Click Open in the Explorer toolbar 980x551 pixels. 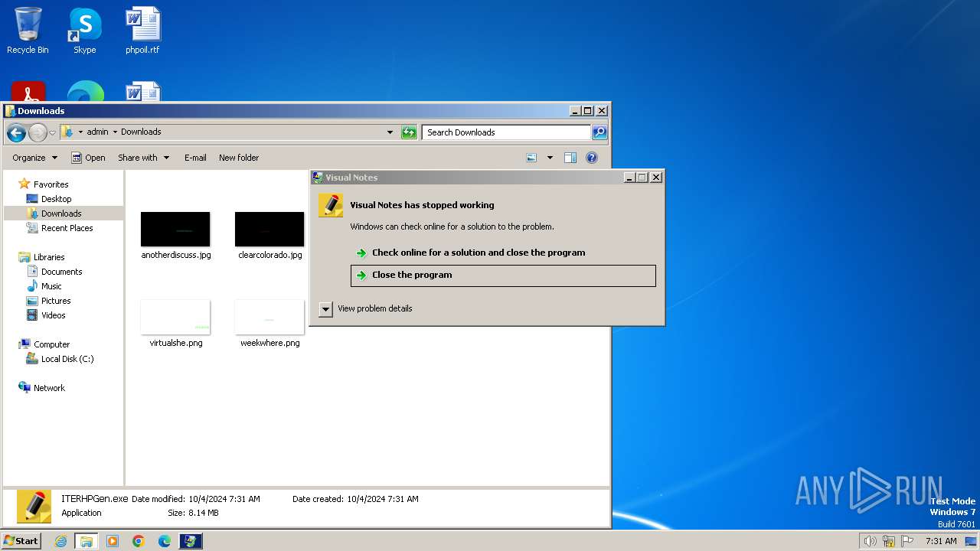(88, 158)
